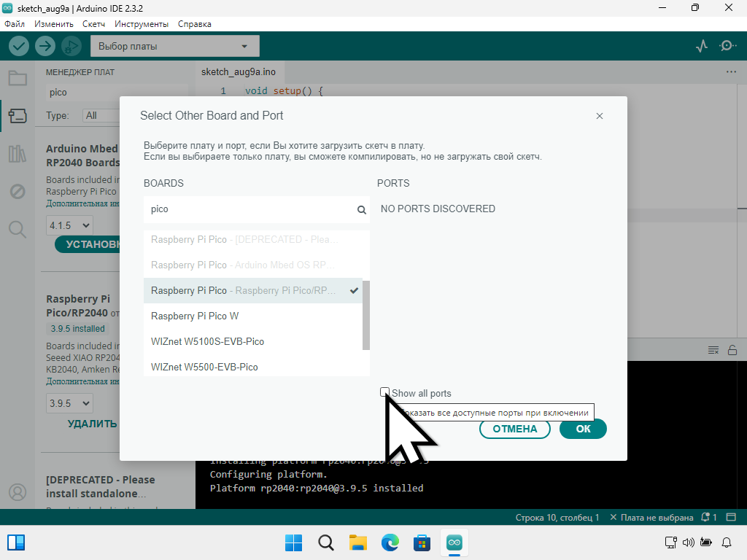Open the Type filter dropdown
Screen dimensions: 747x560
point(101,116)
